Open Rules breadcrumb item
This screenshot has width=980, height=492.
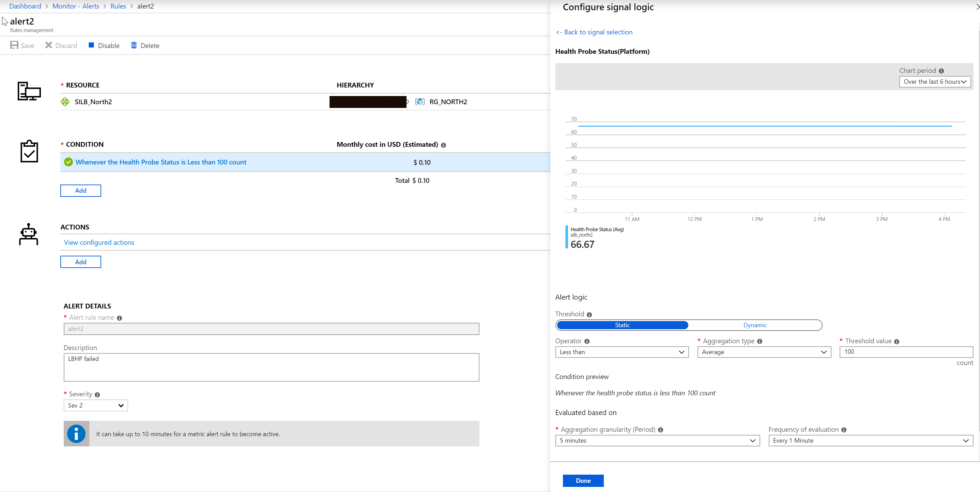click(x=118, y=6)
